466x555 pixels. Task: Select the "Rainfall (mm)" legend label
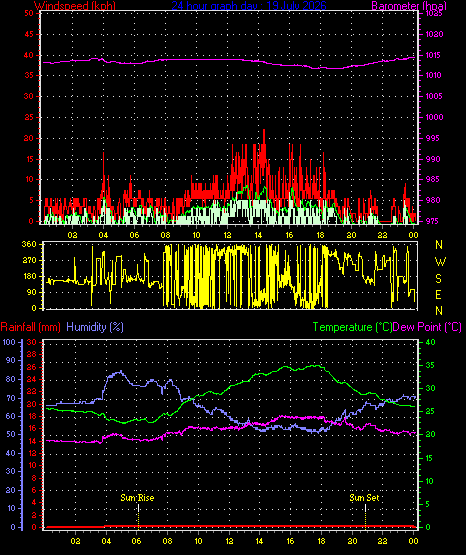[30, 327]
